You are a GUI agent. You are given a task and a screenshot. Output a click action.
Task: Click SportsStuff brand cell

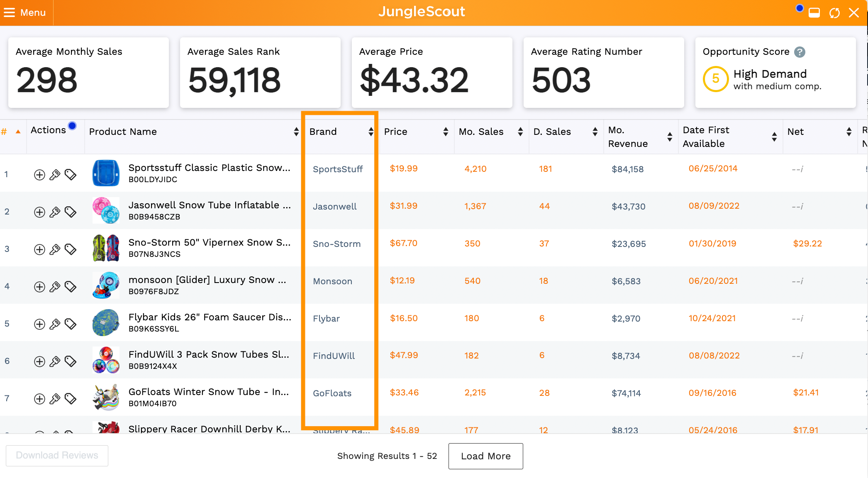[338, 169]
